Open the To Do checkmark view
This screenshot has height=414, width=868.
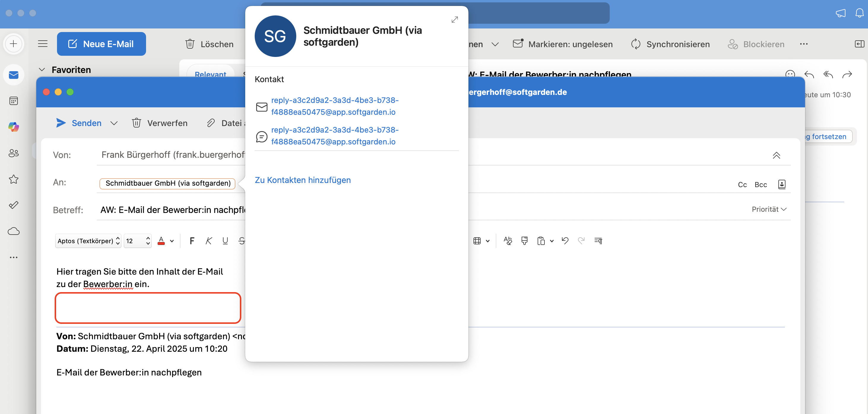coord(13,205)
